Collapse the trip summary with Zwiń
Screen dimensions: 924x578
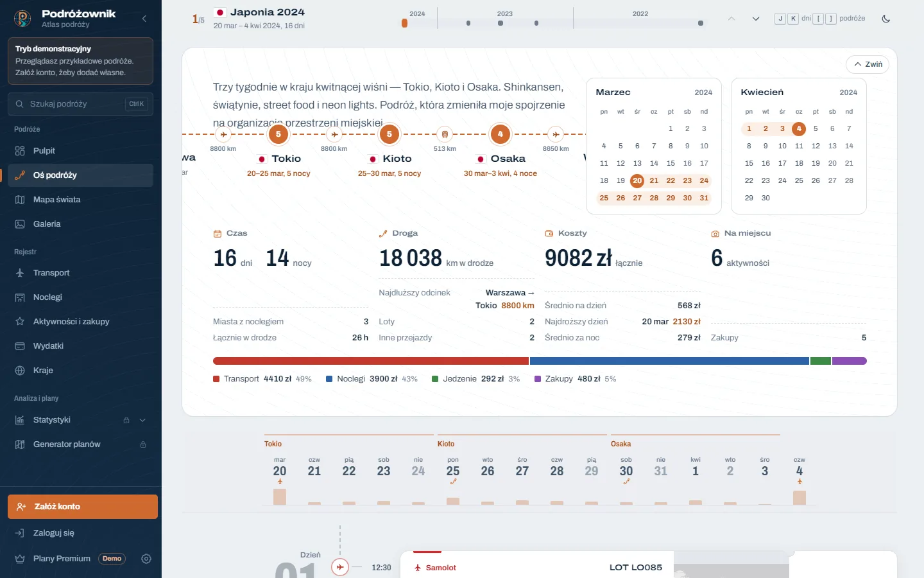(x=868, y=64)
